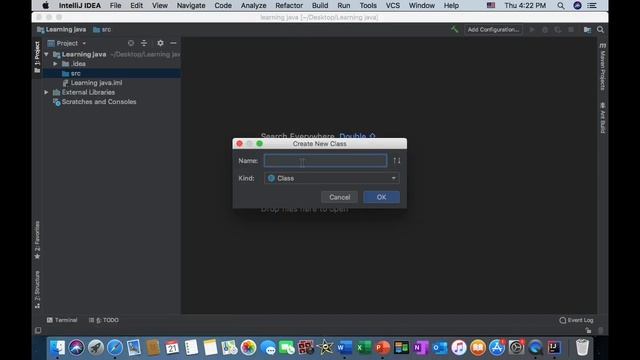640x360 pixels.
Task: Open IntelliJ IDEA from the dock
Action: pos(554,347)
